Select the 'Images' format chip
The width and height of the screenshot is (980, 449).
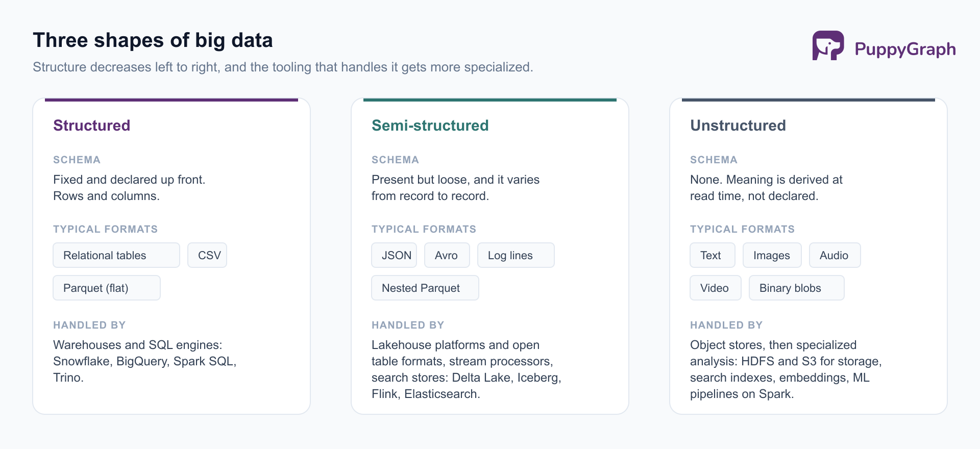pyautogui.click(x=772, y=255)
